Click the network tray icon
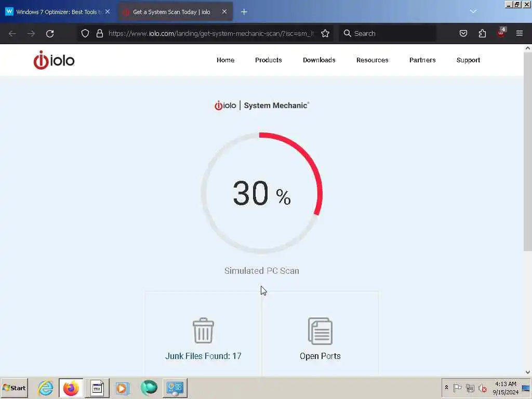The width and height of the screenshot is (532, 399). tap(470, 388)
